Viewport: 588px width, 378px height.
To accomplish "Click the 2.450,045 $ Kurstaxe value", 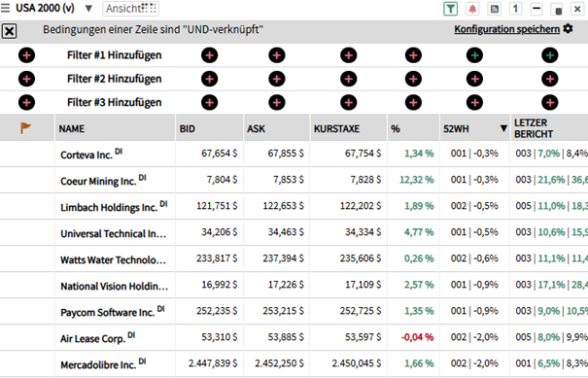I will click(x=357, y=363).
